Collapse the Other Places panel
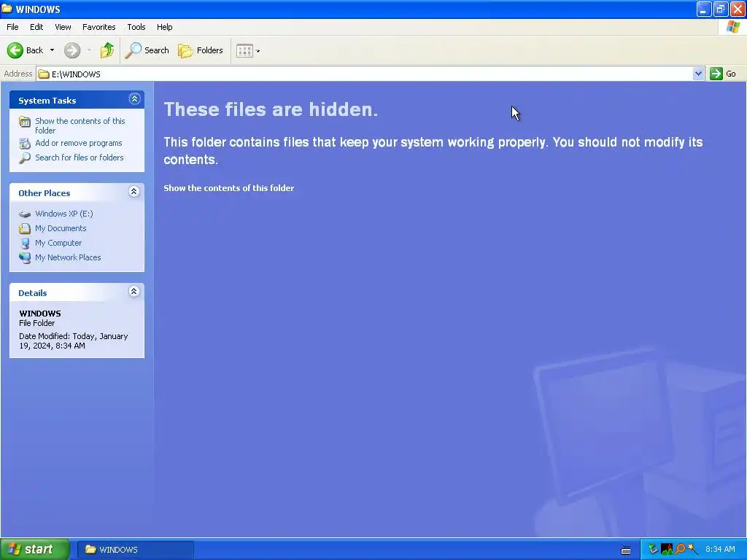Image resolution: width=747 pixels, height=560 pixels. 134,192
